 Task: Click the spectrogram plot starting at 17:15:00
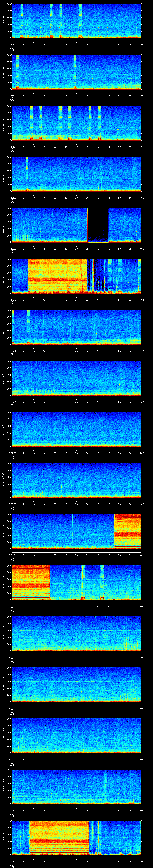tap(76, 72)
